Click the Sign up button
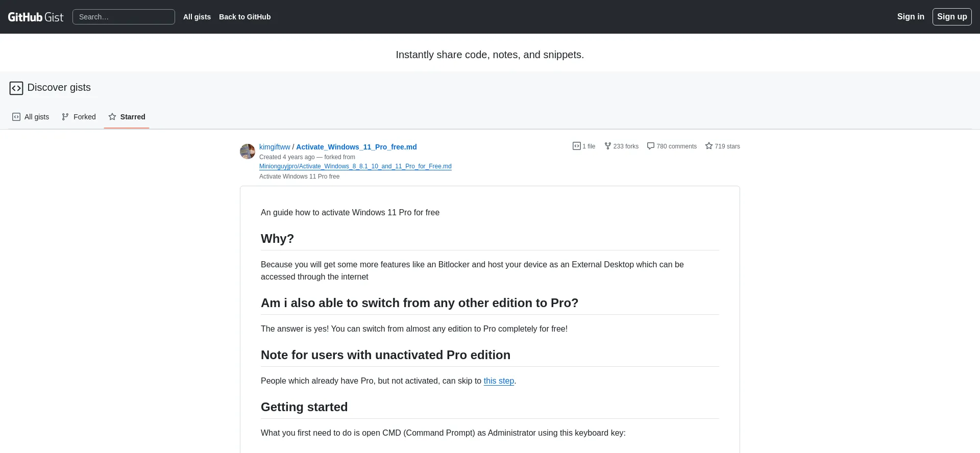This screenshot has height=453, width=980. point(952,17)
